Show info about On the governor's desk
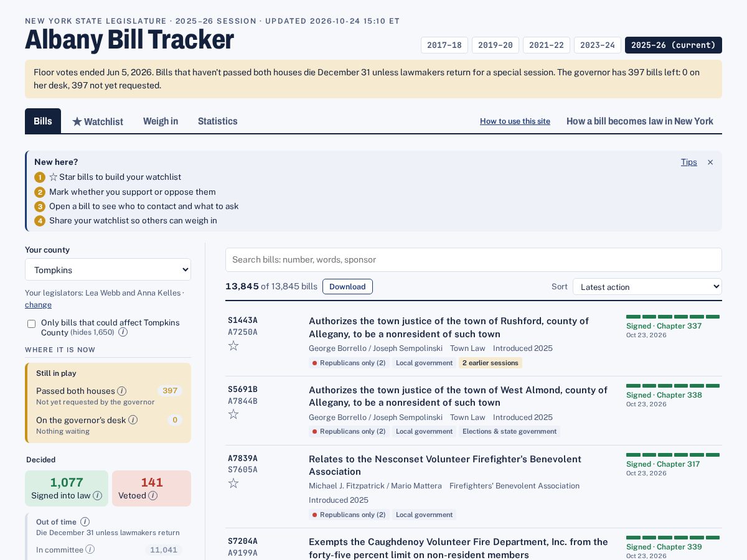This screenshot has width=747, height=560. click(x=133, y=420)
